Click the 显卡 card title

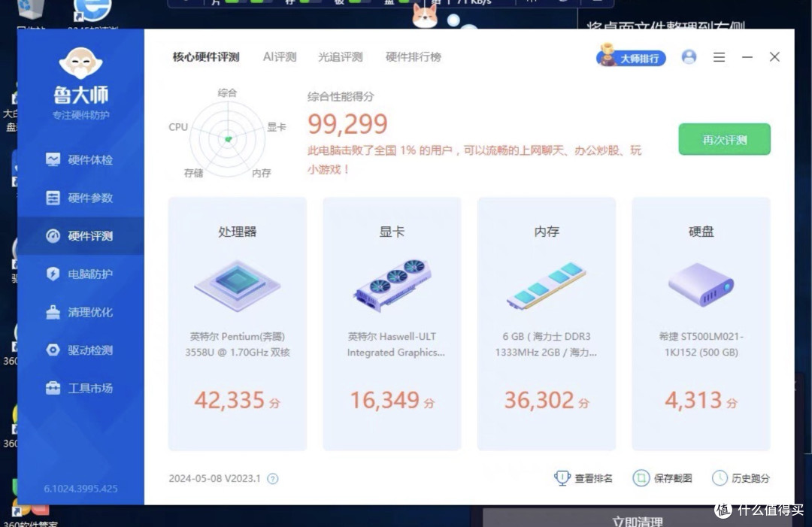(x=392, y=232)
